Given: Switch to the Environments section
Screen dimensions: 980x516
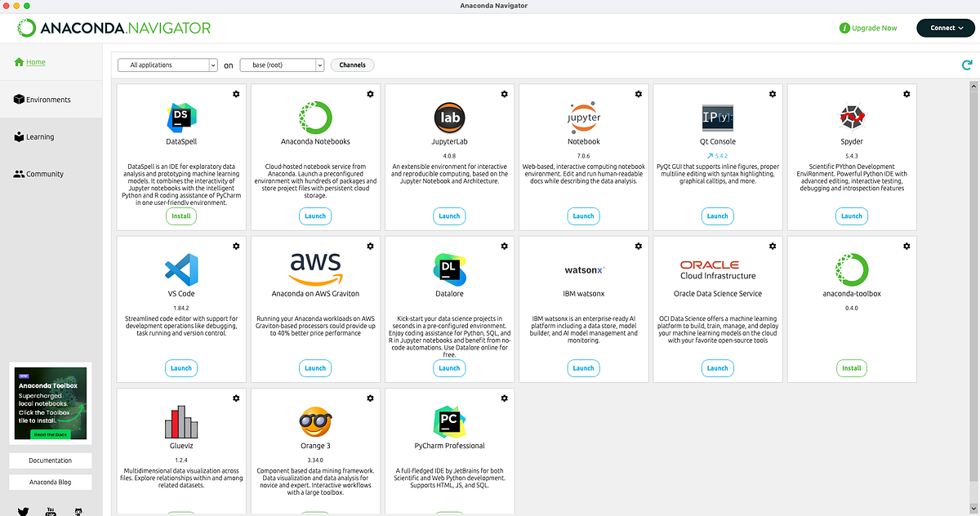Looking at the screenshot, I should [x=41, y=99].
